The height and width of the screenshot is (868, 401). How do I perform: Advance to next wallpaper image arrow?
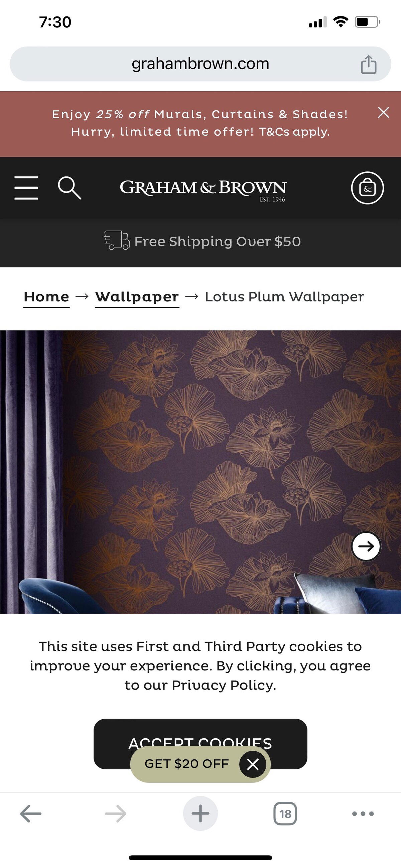coord(366,546)
